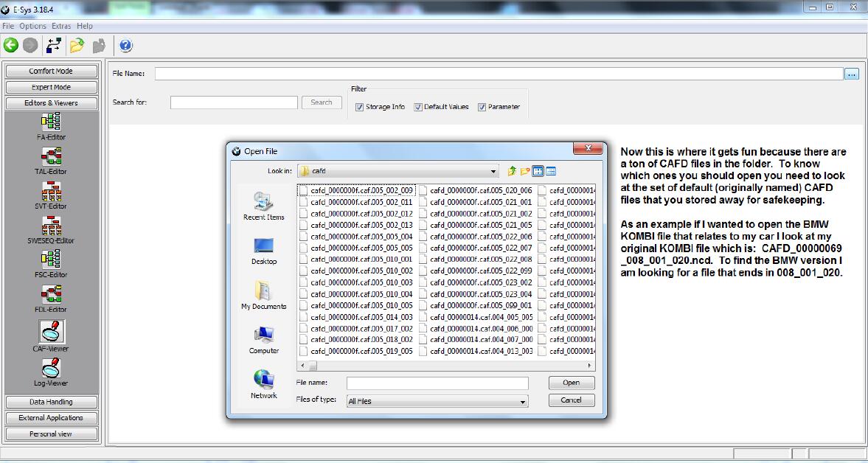Click the blue help question mark icon
The height and width of the screenshot is (463, 868).
point(125,46)
